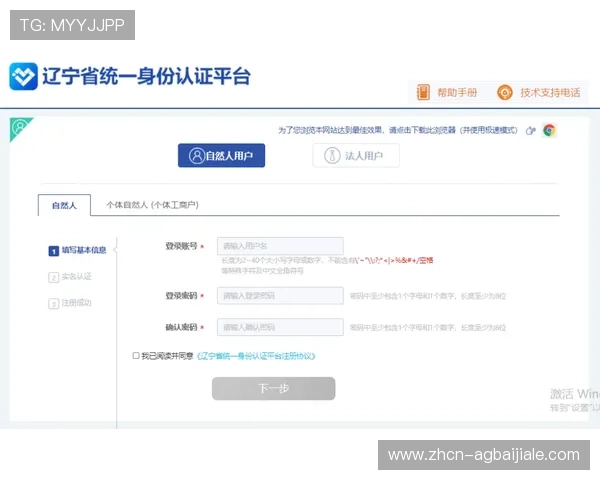The width and height of the screenshot is (600, 480).
Task: Focus the 确认密码 confirm password field
Action: coord(280,327)
